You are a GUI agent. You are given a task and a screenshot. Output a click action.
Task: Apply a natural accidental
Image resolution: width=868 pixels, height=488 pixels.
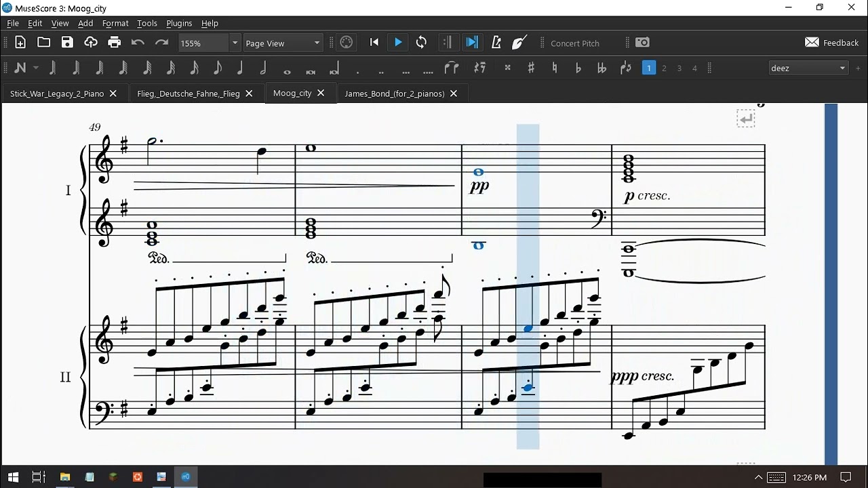pyautogui.click(x=555, y=68)
